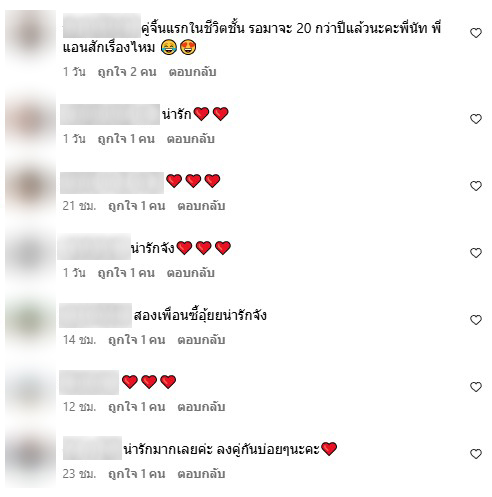This screenshot has width=492, height=497.
Task: Click the '1 วัน' timestamp on first comment
Action: click(x=74, y=72)
